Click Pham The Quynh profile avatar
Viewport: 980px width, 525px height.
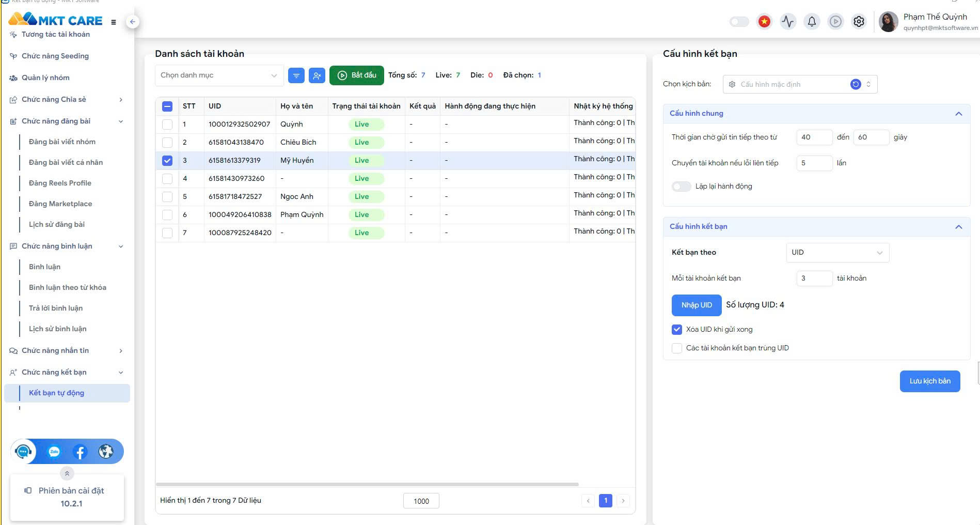coord(888,22)
